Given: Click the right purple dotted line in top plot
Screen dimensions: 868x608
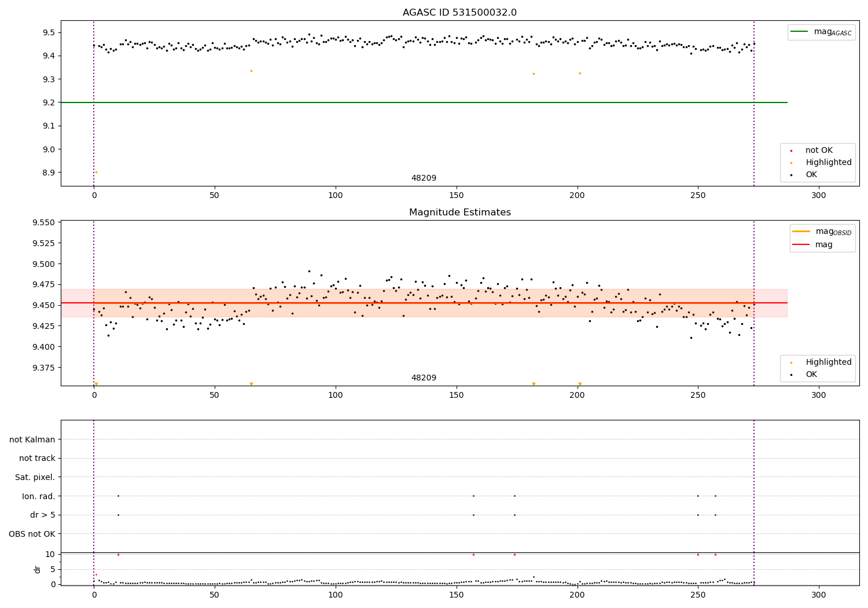Looking at the screenshot, I should [x=754, y=103].
